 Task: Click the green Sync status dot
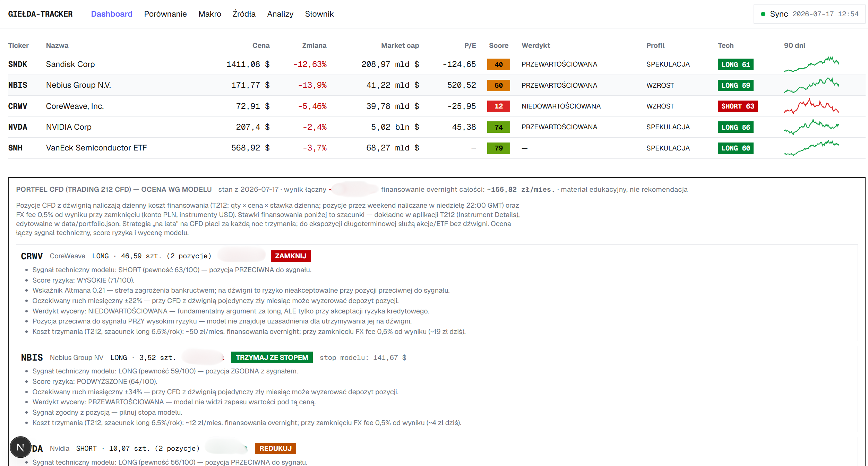coord(763,14)
